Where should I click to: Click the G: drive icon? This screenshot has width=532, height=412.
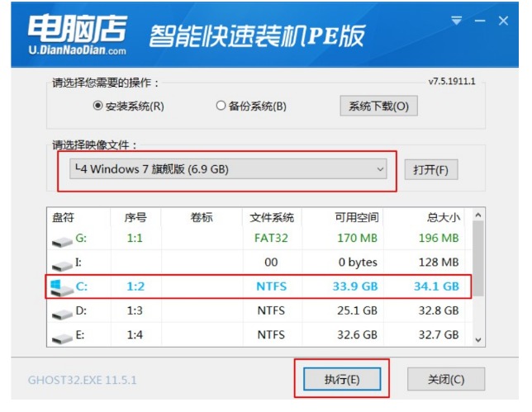click(62, 241)
